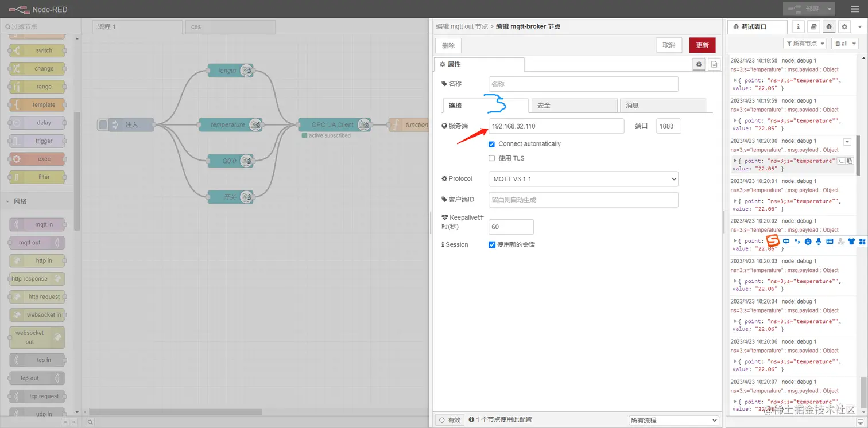
Task: Select the http request palette node
Action: [x=37, y=297]
